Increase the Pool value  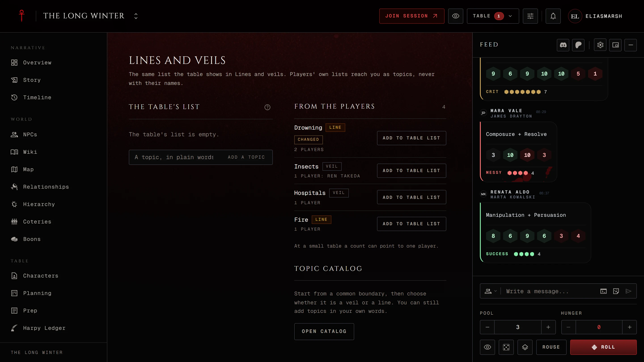click(548, 327)
